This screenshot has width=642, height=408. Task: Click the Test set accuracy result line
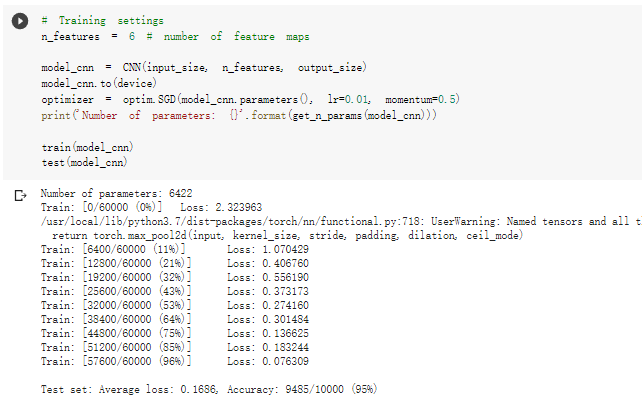tap(209, 389)
